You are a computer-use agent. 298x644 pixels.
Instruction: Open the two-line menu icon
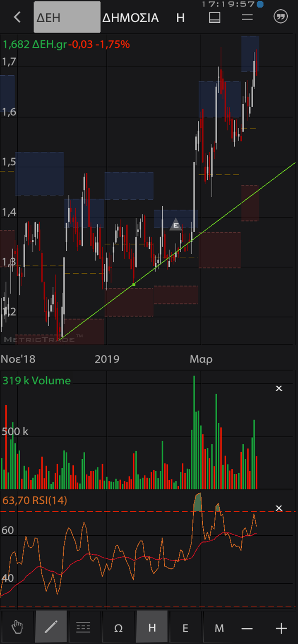click(247, 17)
